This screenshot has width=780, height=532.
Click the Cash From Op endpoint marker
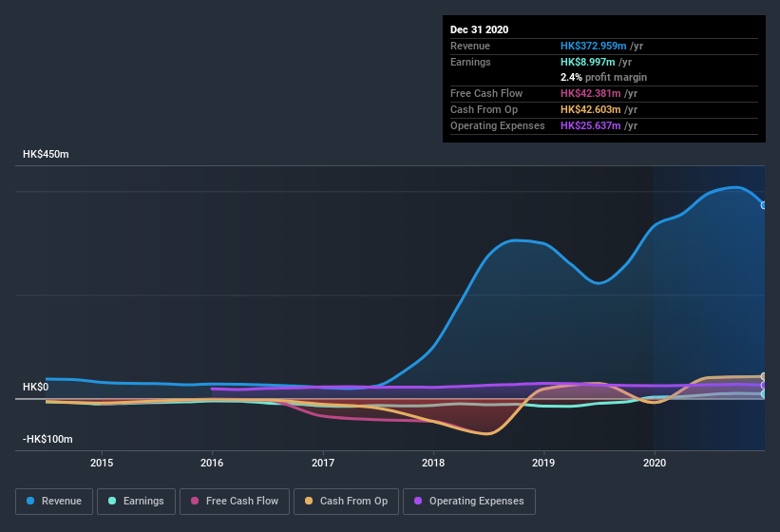pyautogui.click(x=764, y=376)
